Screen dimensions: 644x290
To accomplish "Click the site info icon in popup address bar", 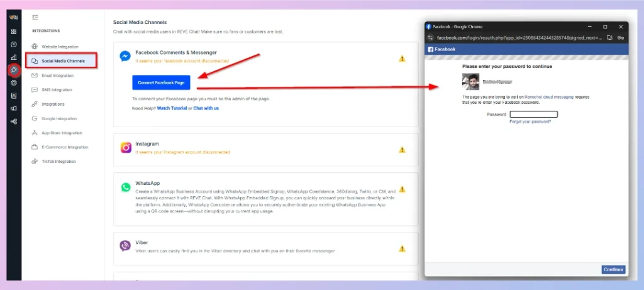I will click(x=430, y=37).
